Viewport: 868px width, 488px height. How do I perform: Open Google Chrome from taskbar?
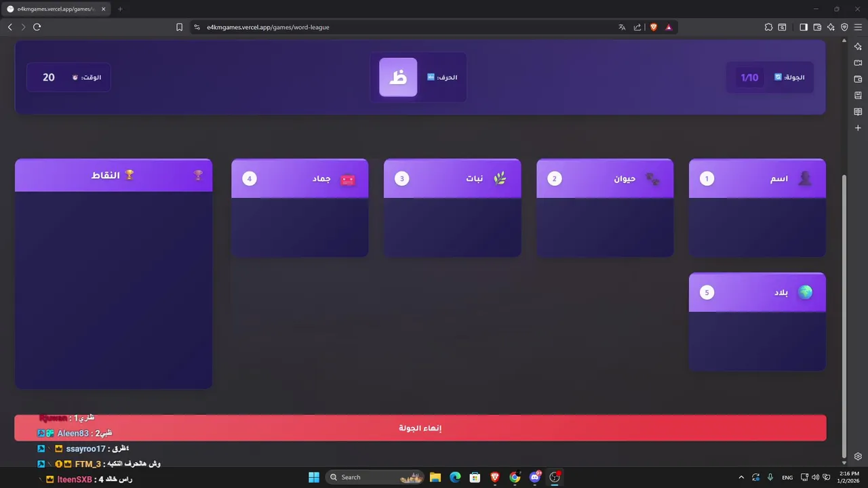click(x=515, y=477)
